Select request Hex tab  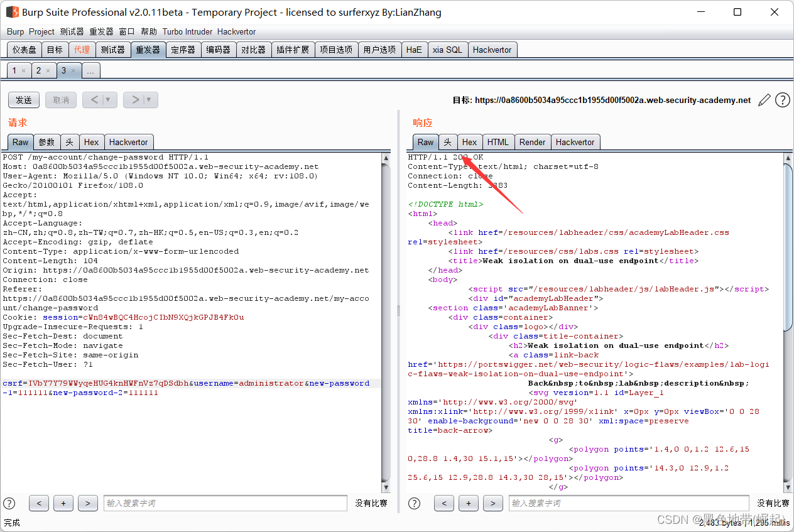pyautogui.click(x=92, y=142)
